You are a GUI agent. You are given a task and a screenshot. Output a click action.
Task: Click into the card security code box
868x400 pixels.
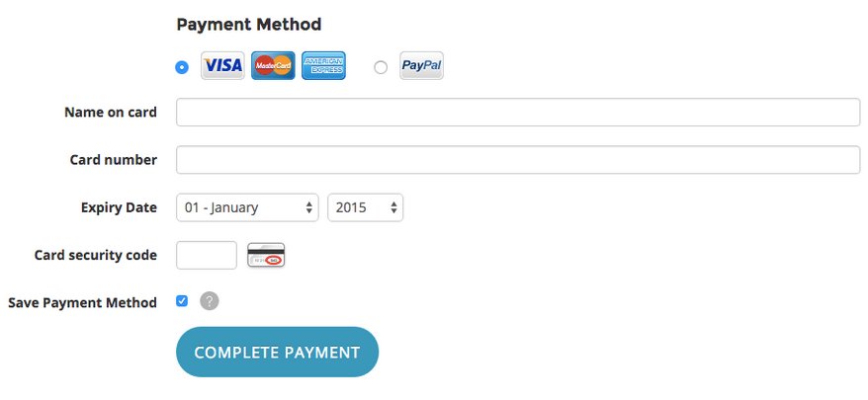(x=207, y=255)
